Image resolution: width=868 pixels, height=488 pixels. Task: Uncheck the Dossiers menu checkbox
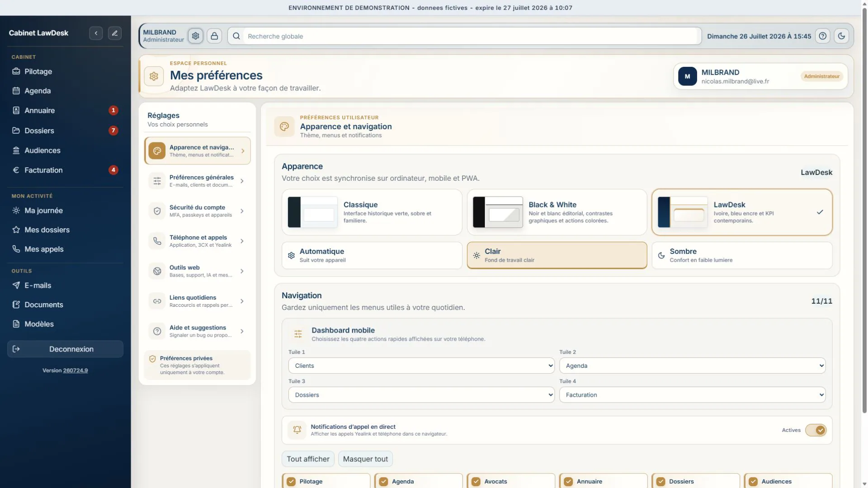(x=661, y=482)
